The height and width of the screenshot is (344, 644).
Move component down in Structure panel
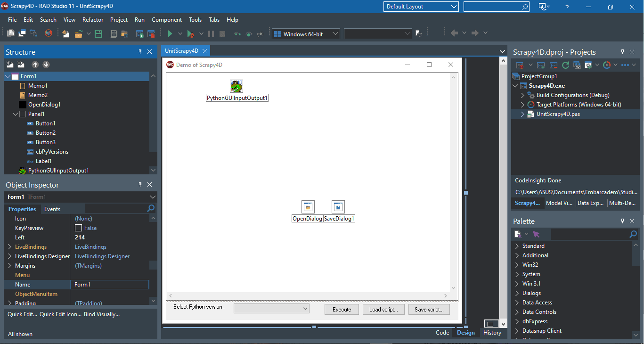46,65
